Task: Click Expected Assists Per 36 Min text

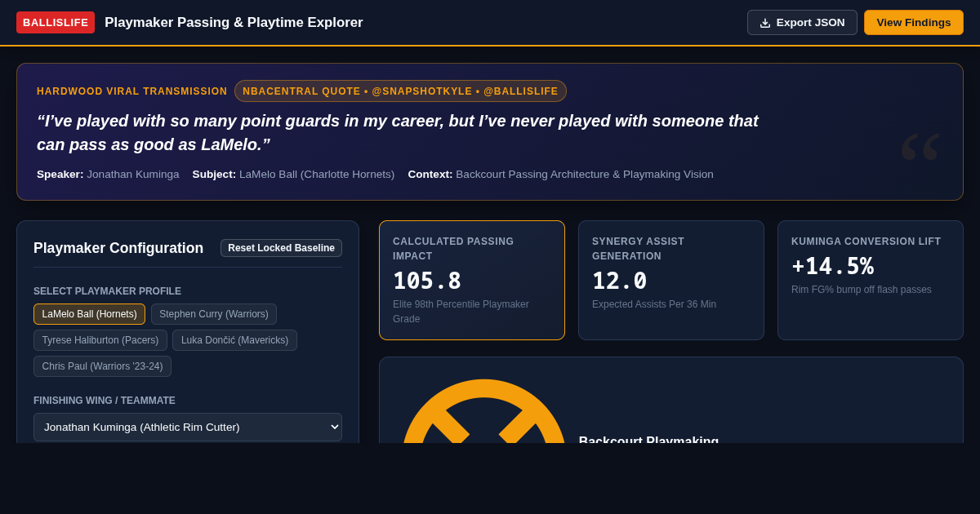Action: pos(654,304)
